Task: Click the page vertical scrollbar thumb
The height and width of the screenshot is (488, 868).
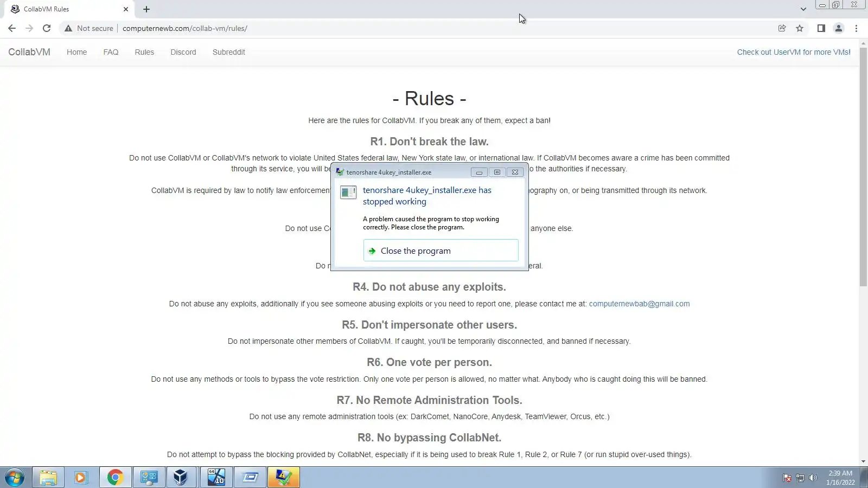Action: (x=863, y=167)
